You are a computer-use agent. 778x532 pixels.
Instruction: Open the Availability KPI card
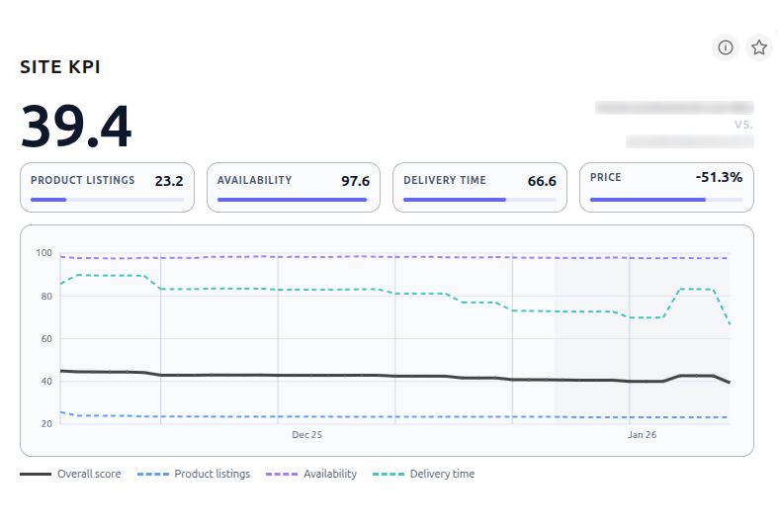point(293,187)
